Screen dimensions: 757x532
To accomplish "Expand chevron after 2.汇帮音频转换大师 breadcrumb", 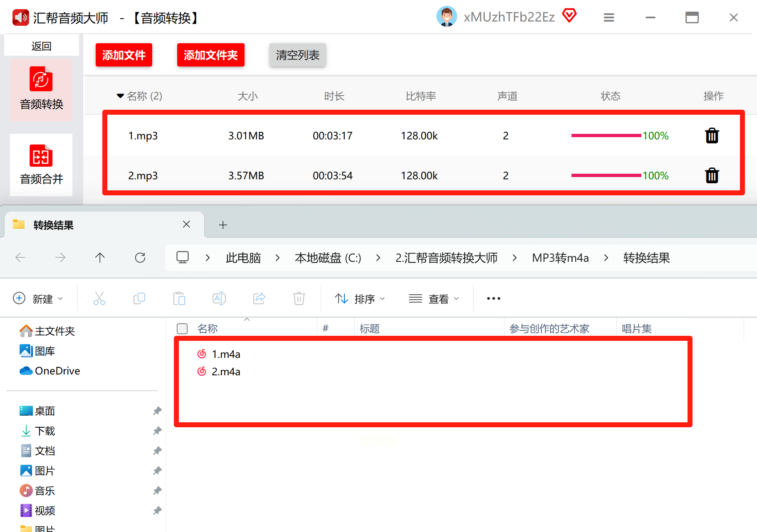I will pos(515,258).
